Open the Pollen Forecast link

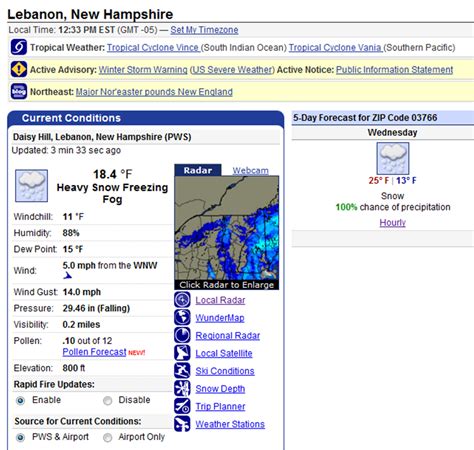coord(94,352)
